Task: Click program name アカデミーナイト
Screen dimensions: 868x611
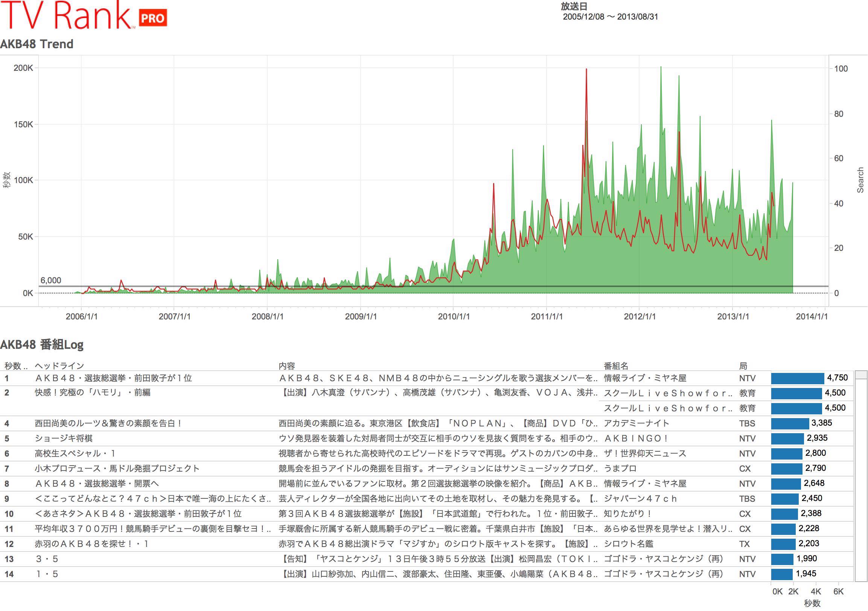Action: pos(637,423)
